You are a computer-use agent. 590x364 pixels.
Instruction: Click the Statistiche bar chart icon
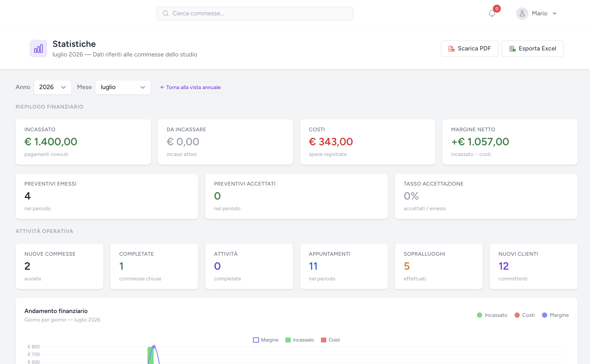click(x=38, y=49)
